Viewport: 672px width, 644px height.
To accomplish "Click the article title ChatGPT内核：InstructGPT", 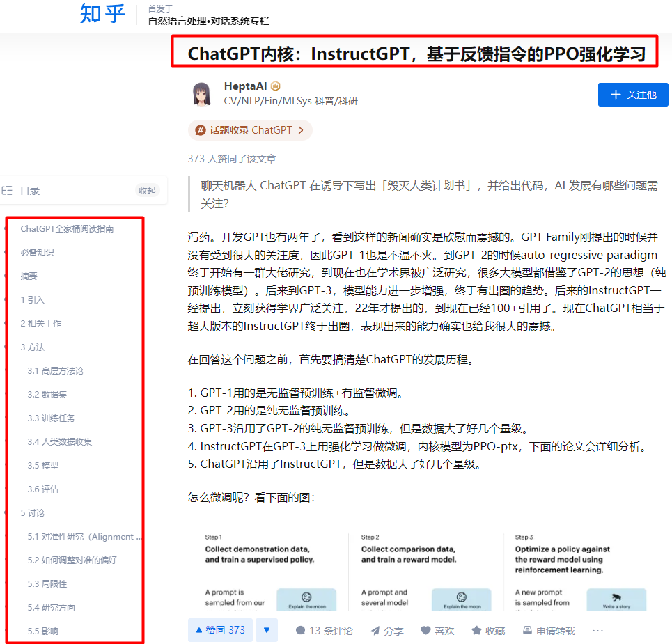I will click(x=416, y=54).
